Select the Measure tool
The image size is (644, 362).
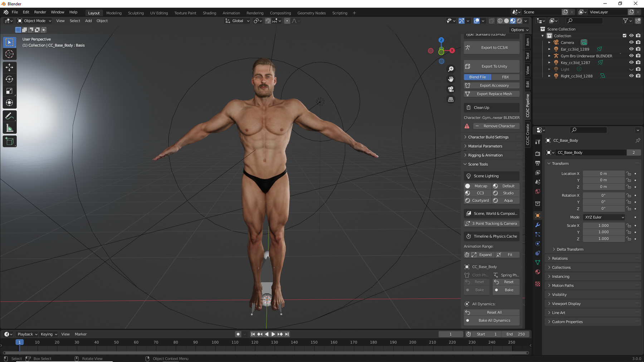pyautogui.click(x=10, y=128)
